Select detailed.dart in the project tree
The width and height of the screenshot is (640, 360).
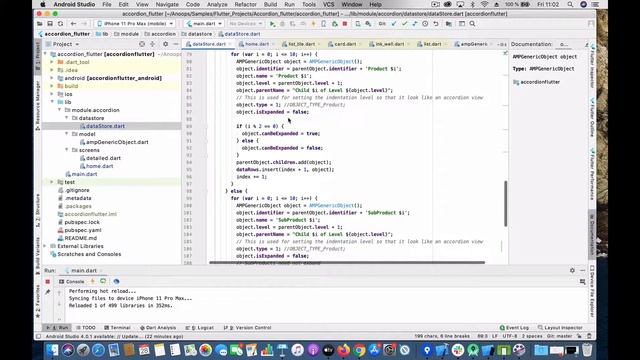[x=103, y=158]
